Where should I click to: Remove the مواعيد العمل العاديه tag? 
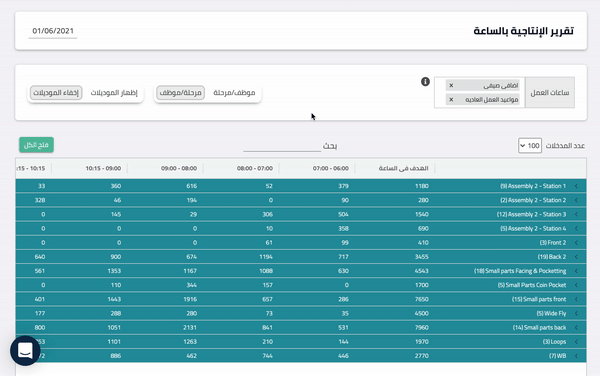pyautogui.click(x=451, y=99)
